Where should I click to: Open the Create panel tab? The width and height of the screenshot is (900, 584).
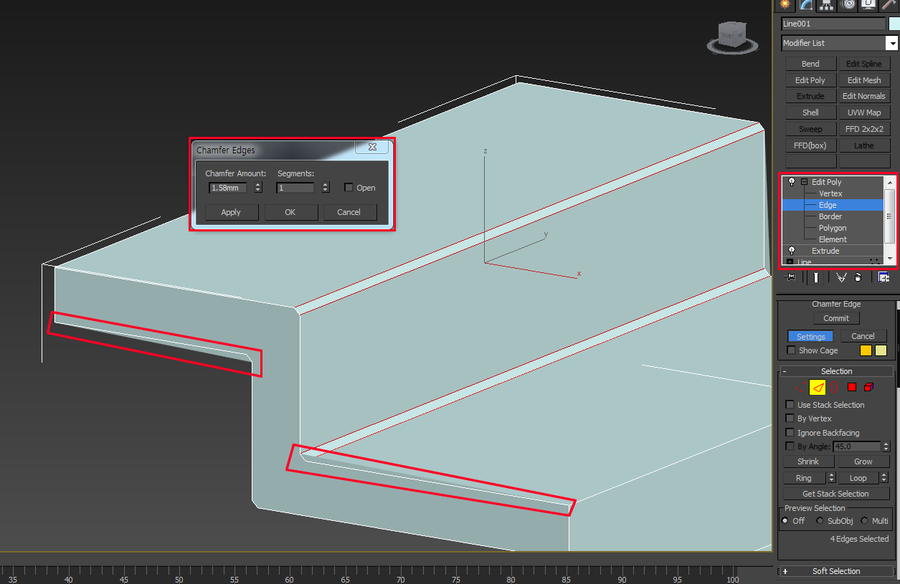tap(786, 6)
